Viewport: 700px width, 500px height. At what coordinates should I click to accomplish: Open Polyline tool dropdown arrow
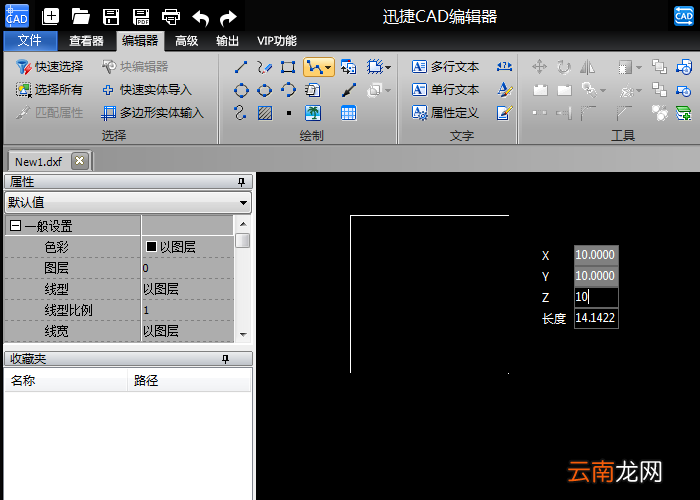coord(329,67)
